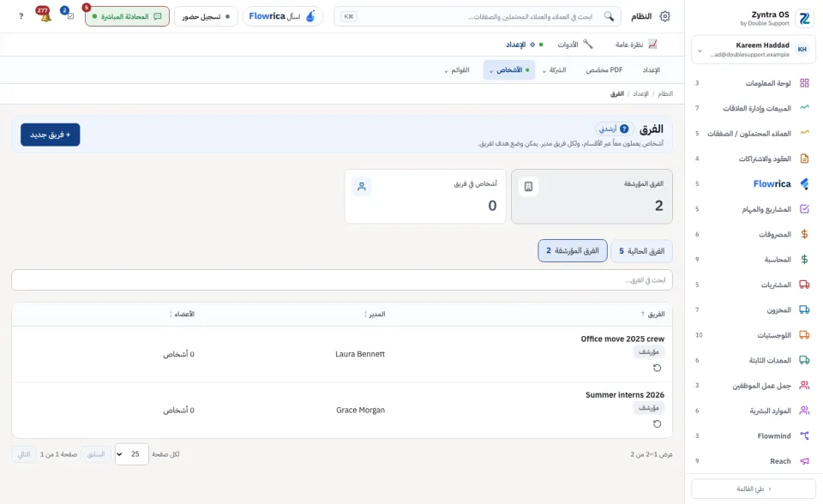
Task: Open the tasks checklist icon with badge 2
Action: pyautogui.click(x=69, y=15)
